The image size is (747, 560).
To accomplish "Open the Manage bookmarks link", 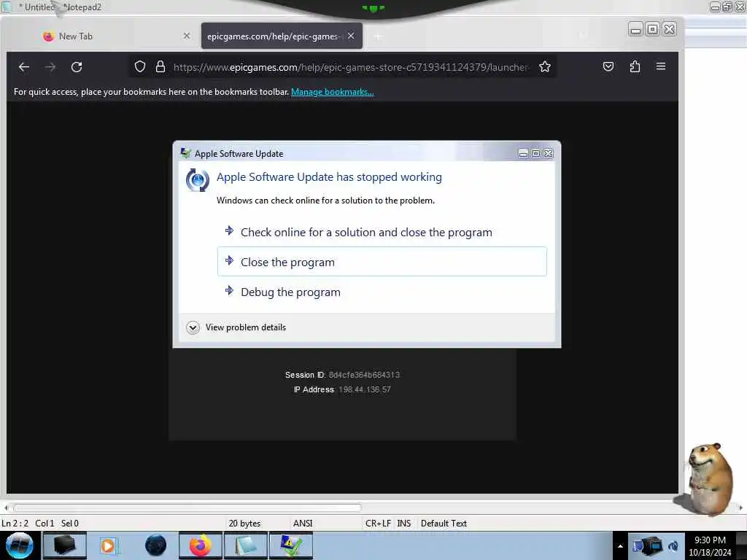I will pos(333,92).
